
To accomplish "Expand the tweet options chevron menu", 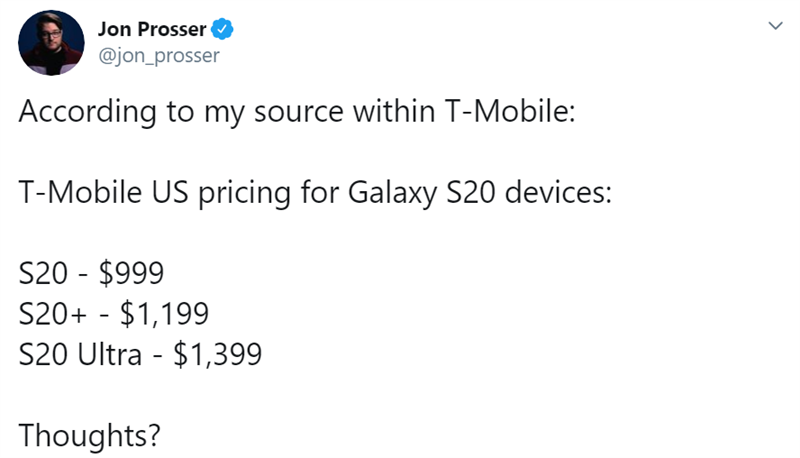I will (x=776, y=26).
